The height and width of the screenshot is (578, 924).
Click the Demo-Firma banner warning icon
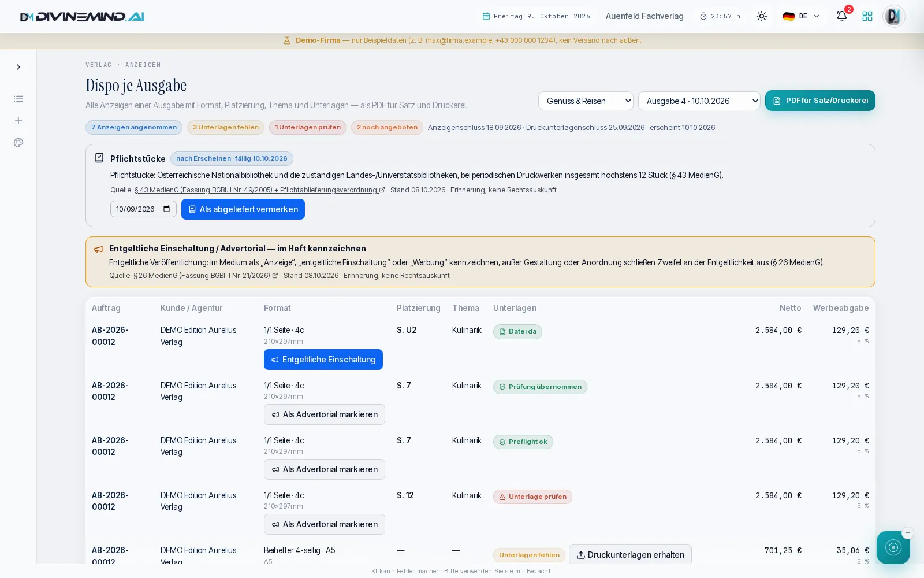click(287, 40)
